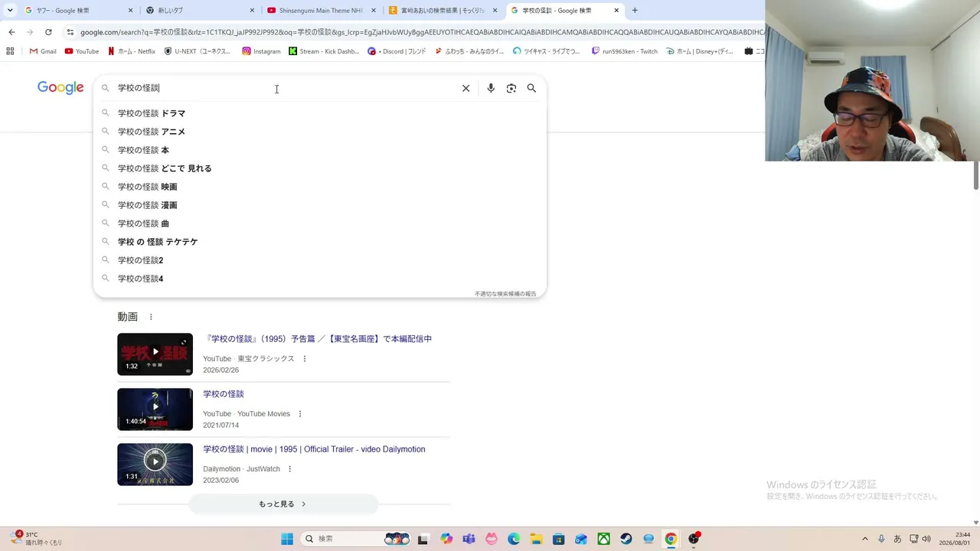Open options for Dailymotion JustWatch result
This screenshot has height=551, width=980.
[x=289, y=469]
